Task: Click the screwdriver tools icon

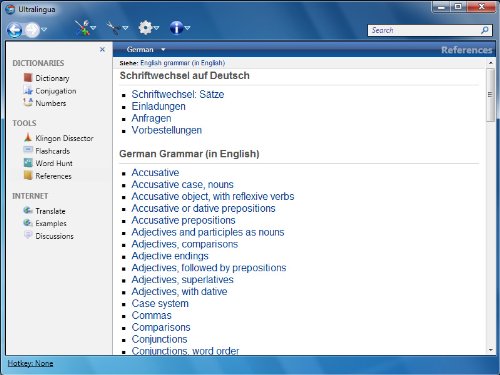Action: tap(82, 28)
